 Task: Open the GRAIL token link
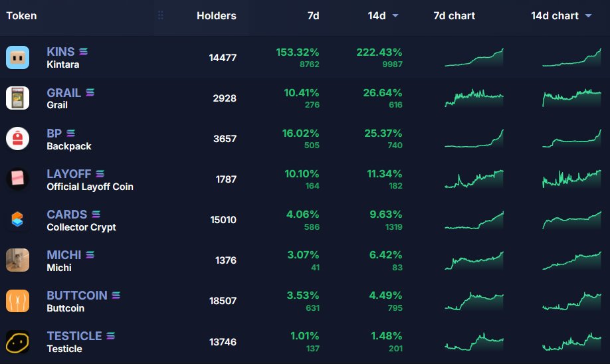click(64, 92)
